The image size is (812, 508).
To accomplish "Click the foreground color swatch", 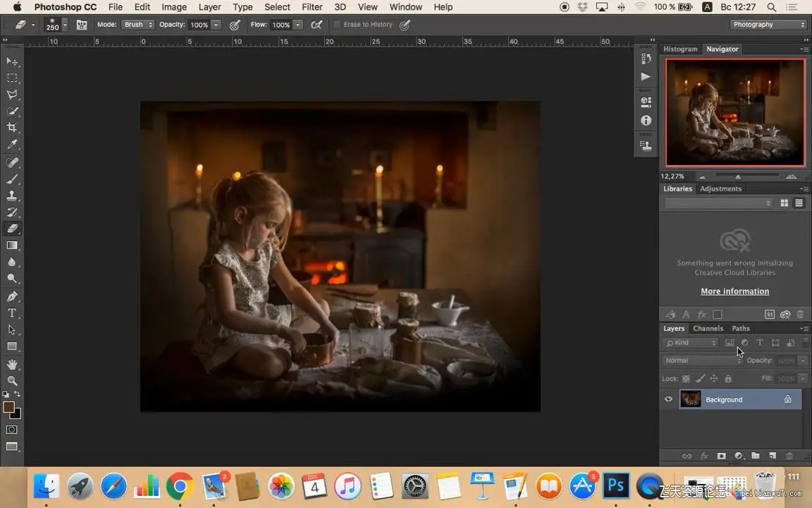I will [9, 407].
